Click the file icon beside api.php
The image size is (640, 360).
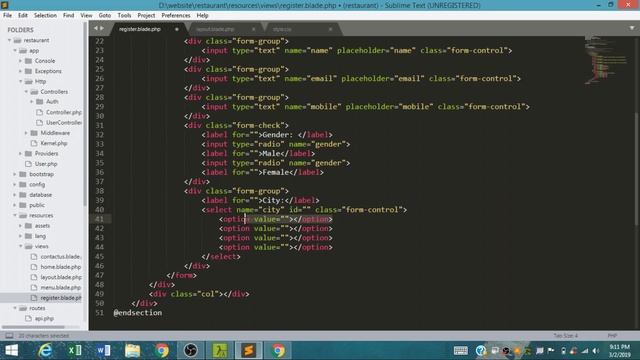point(28,318)
